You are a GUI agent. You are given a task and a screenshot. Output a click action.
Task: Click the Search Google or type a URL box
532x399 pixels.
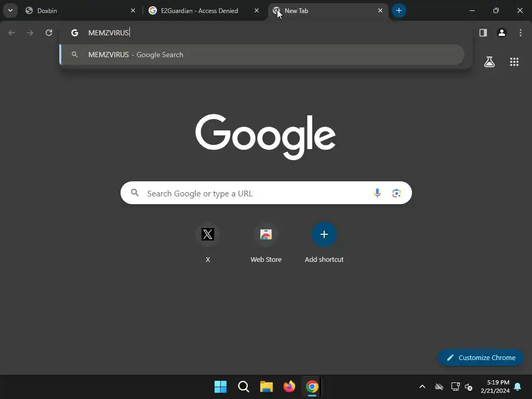[266, 193]
